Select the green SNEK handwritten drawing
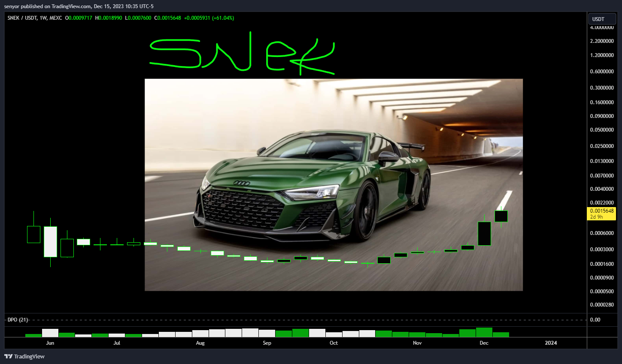The image size is (622, 364). click(x=242, y=54)
